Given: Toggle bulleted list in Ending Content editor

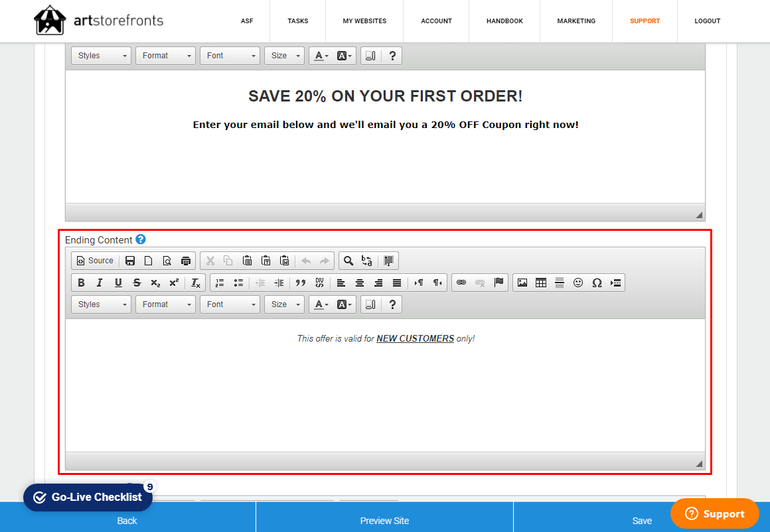Looking at the screenshot, I should (239, 283).
